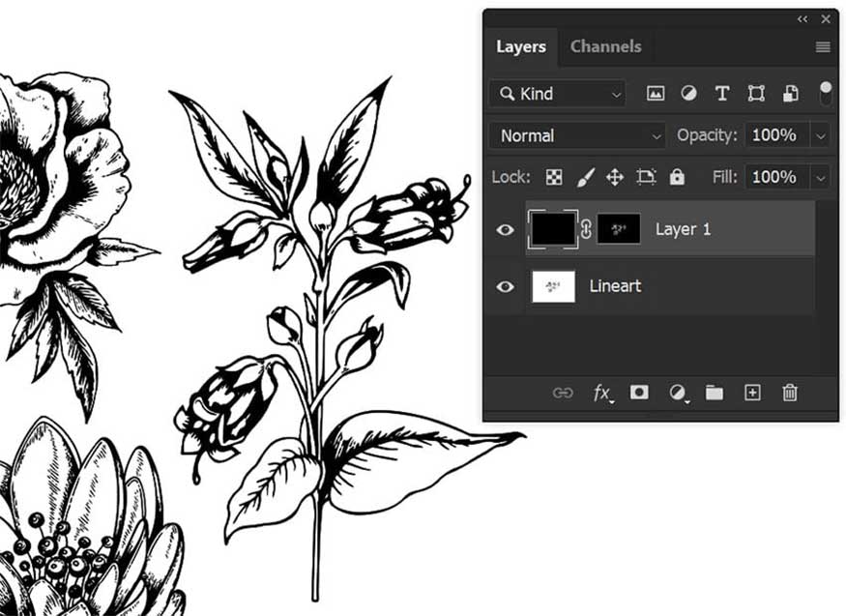
Task: Click the Opacity 100% field
Action: point(777,135)
